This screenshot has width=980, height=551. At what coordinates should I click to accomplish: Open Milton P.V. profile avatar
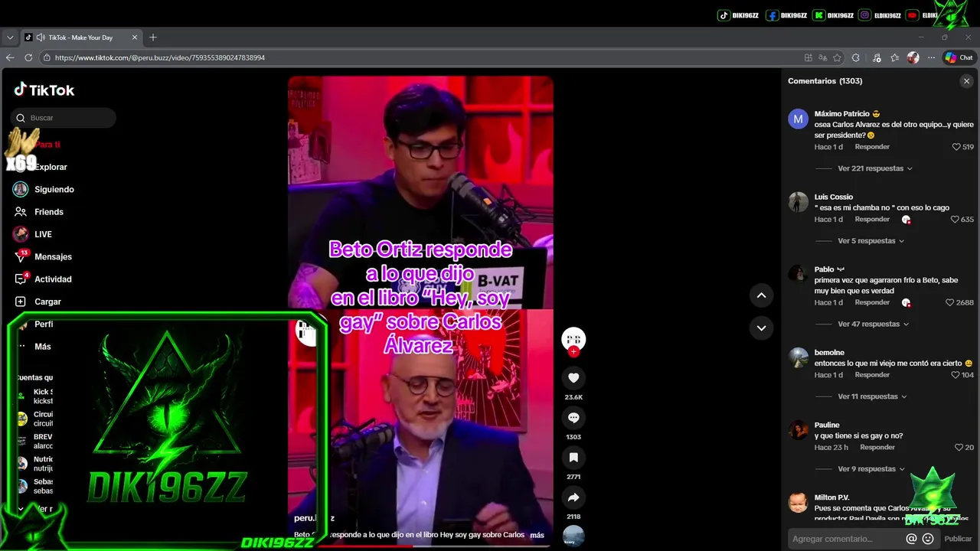799,503
